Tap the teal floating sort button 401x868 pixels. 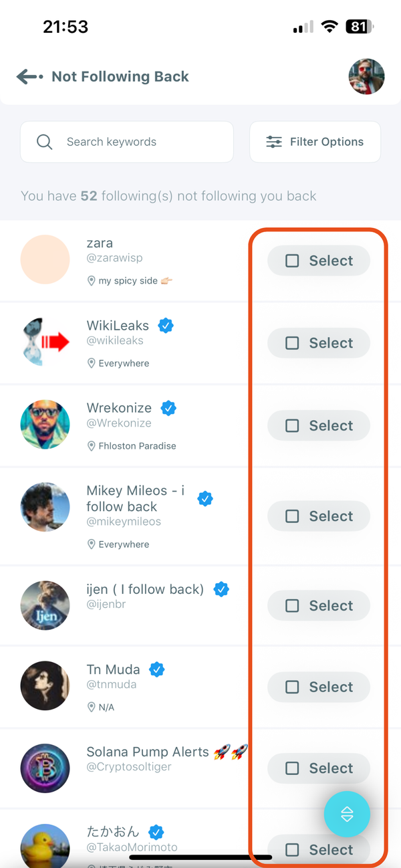click(x=347, y=815)
